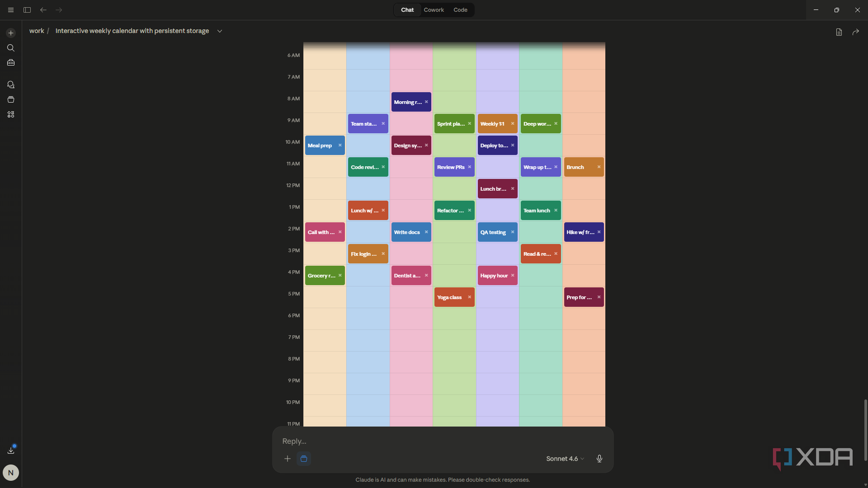This screenshot has height=488, width=868.
Task: Open the Sonnet 4.6 model selector
Action: 565,459
